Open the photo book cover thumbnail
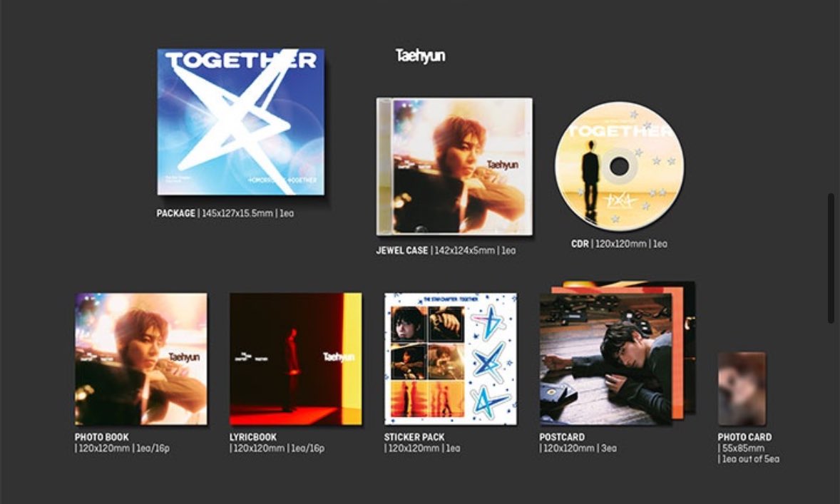The width and height of the screenshot is (840, 504). [x=141, y=359]
